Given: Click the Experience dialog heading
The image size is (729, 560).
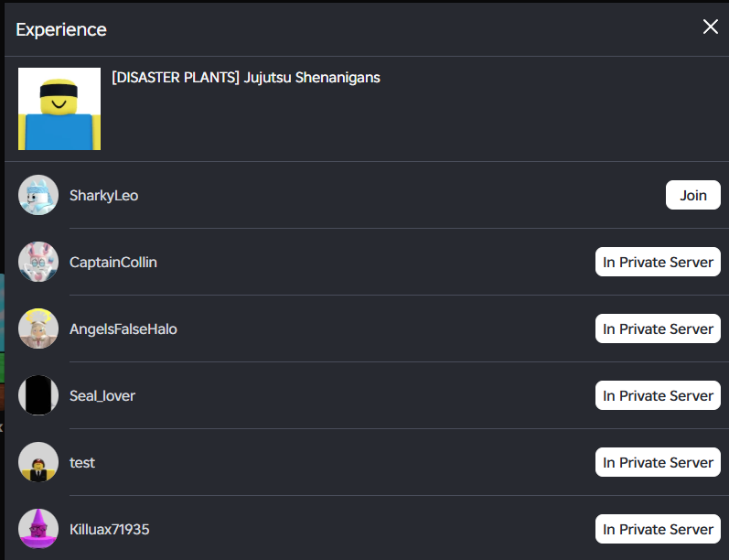Looking at the screenshot, I should [61, 30].
